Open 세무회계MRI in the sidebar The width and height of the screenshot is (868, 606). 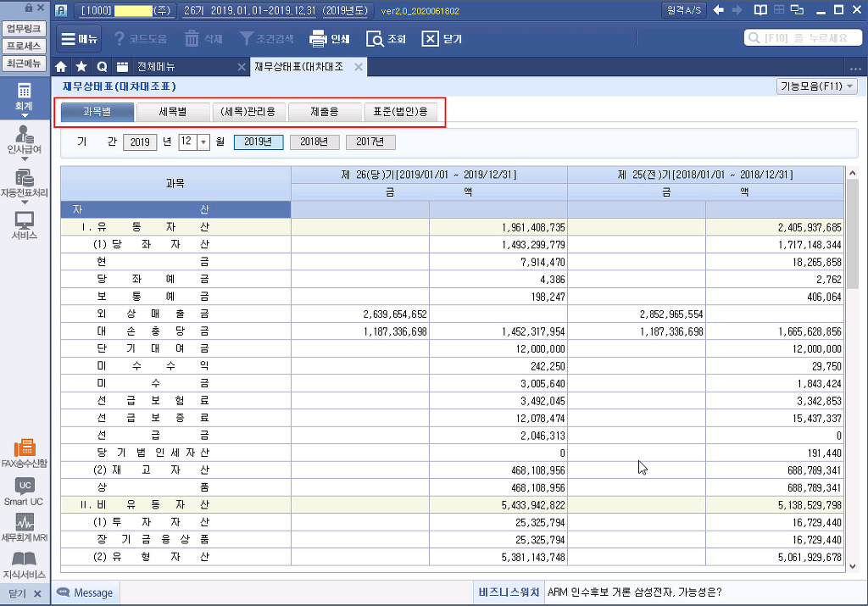24,528
